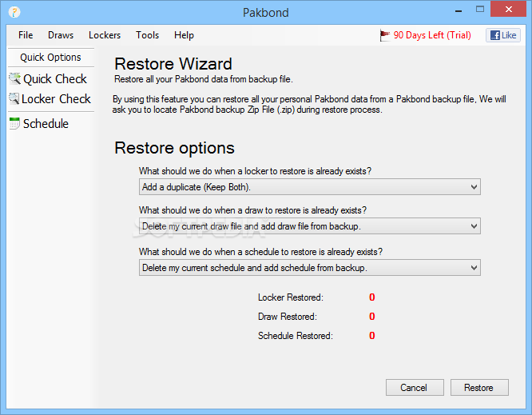The height and width of the screenshot is (415, 532).
Task: Click the draw already exists question label
Action: click(x=252, y=210)
